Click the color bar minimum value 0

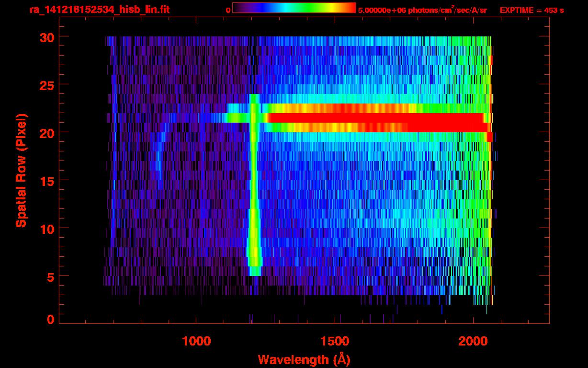point(228,10)
